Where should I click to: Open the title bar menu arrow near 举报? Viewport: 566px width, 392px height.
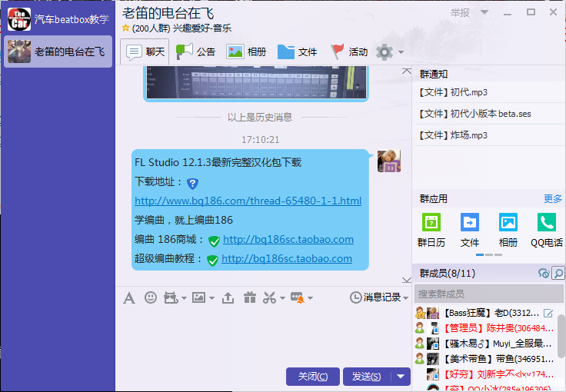click(484, 12)
